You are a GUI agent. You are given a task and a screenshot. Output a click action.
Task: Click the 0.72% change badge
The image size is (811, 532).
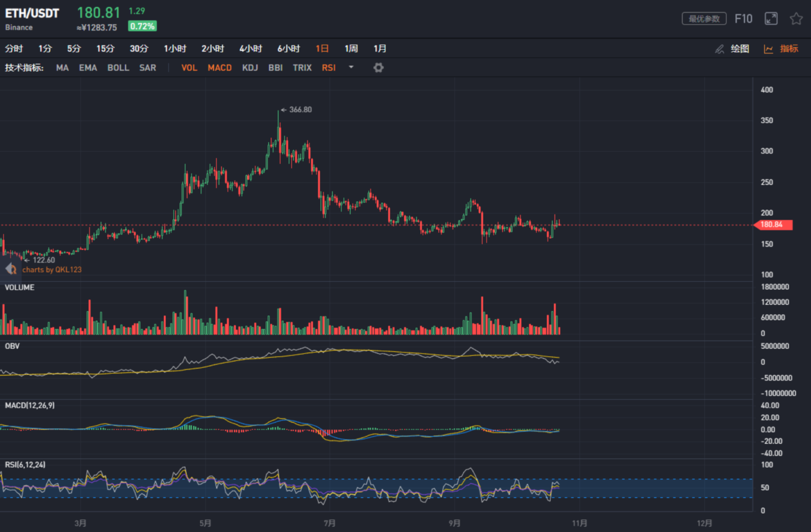click(142, 26)
